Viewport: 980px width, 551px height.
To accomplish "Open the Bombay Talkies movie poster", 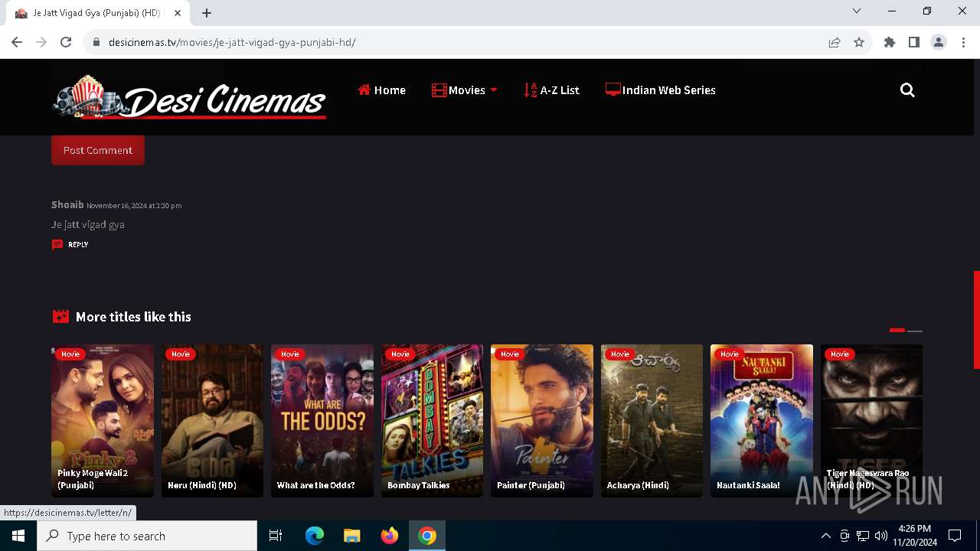I will pos(432,421).
